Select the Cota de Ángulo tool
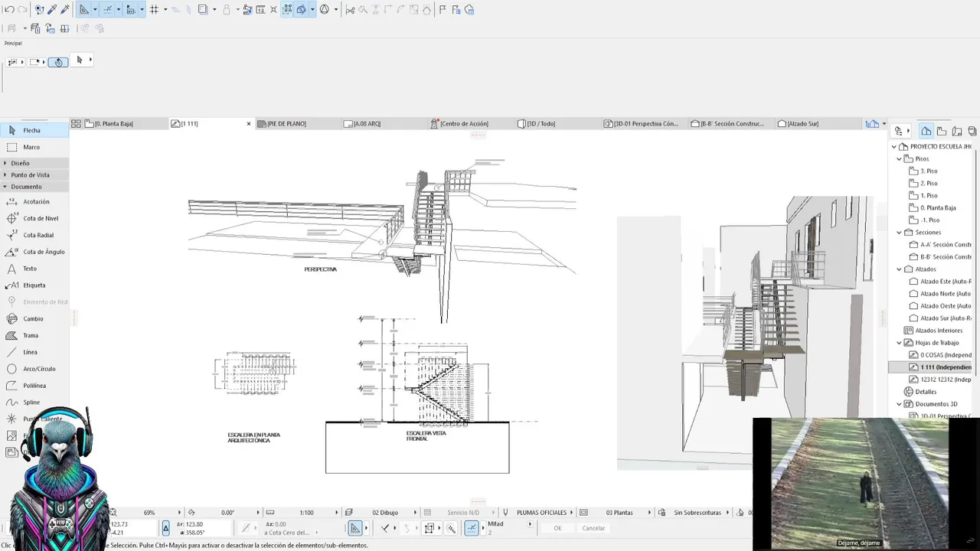Viewport: 980px width, 551px height. coord(34,252)
